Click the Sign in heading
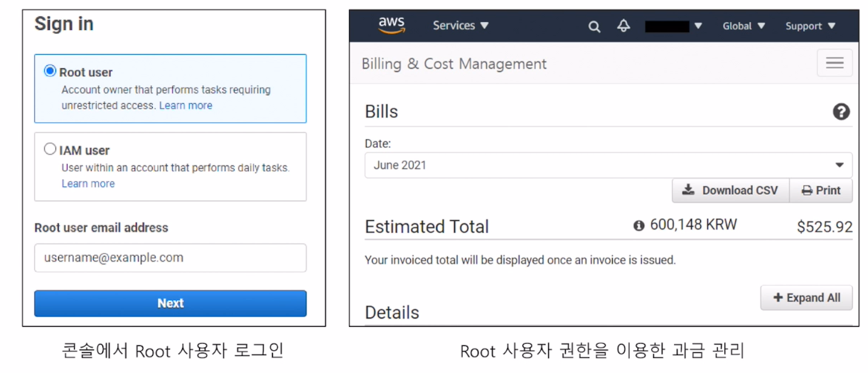 click(x=64, y=24)
